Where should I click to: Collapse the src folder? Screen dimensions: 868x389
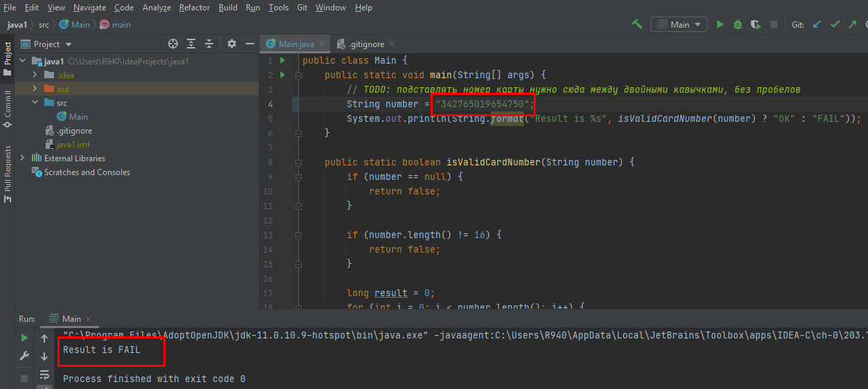point(35,102)
